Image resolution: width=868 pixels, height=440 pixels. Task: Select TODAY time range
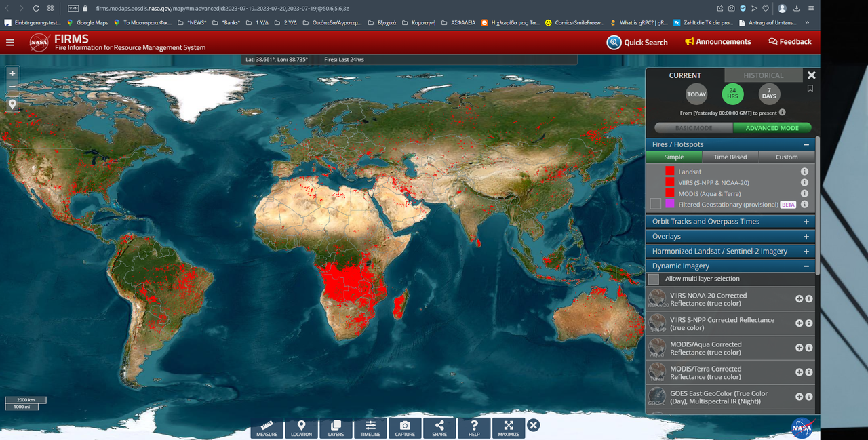(696, 94)
